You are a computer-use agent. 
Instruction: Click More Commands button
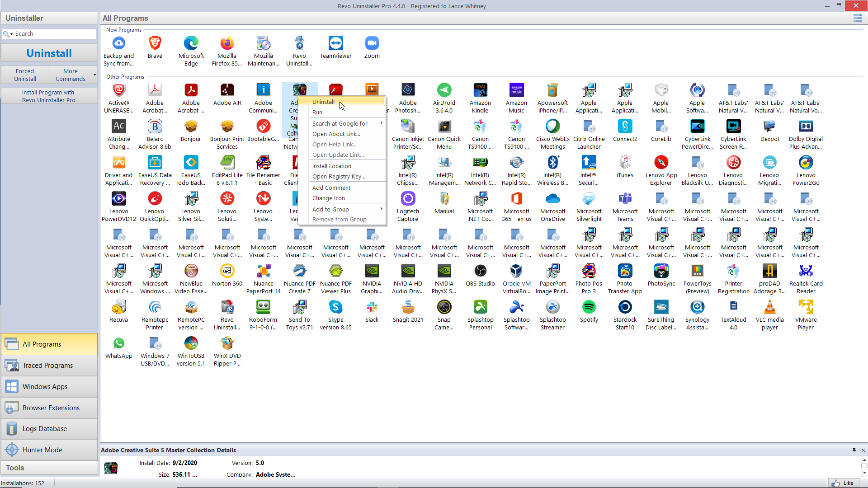pyautogui.click(x=71, y=75)
